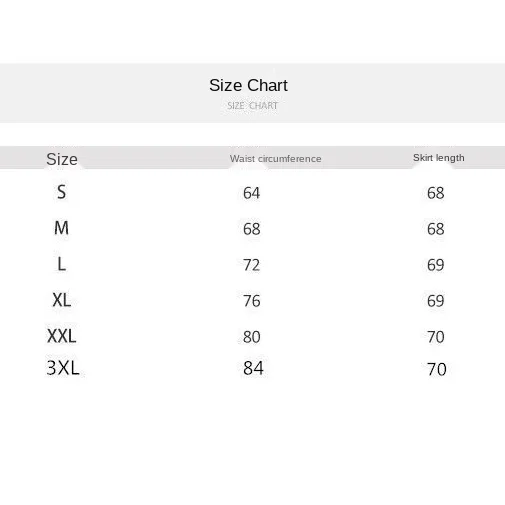Click waist value 72 for size L
Screen dimensions: 505x505
(251, 265)
